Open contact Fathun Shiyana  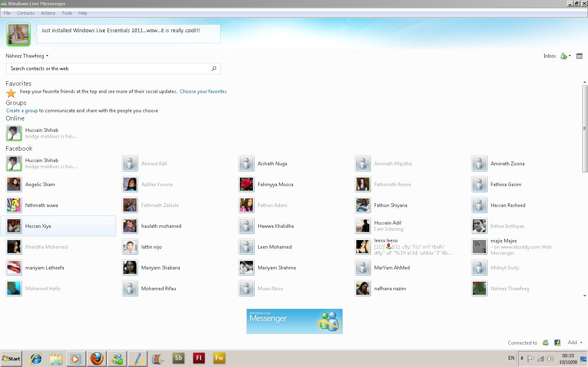coord(391,205)
